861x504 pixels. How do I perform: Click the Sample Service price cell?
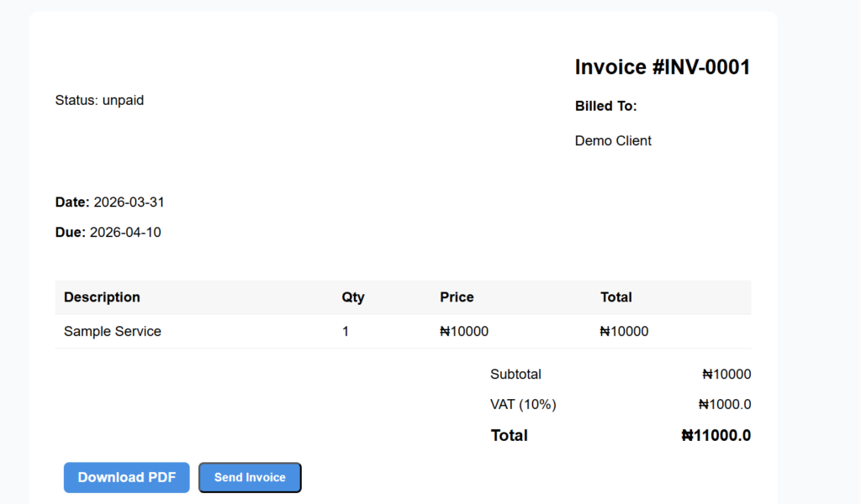[464, 332]
